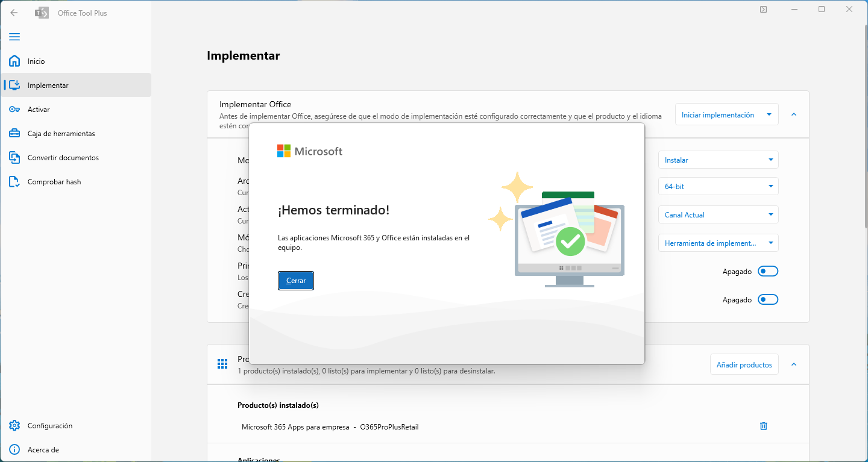Open Convertir documentos page

tap(76, 157)
